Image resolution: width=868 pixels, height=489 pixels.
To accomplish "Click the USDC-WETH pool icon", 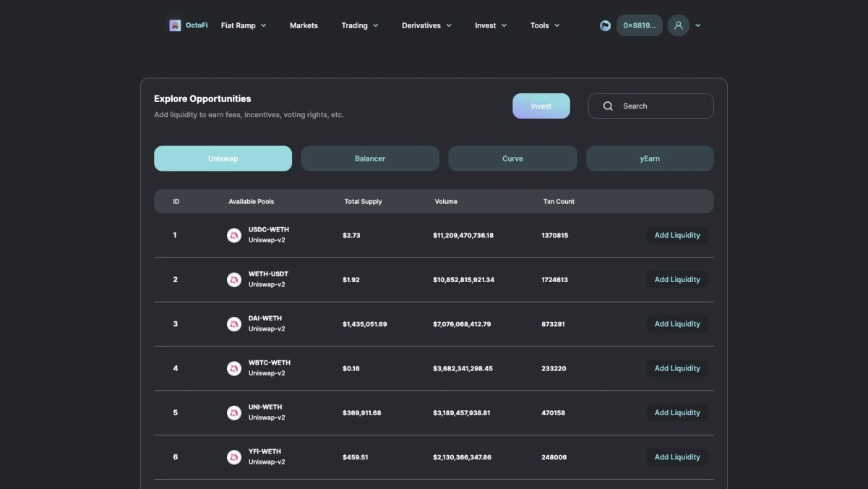I will (x=234, y=235).
